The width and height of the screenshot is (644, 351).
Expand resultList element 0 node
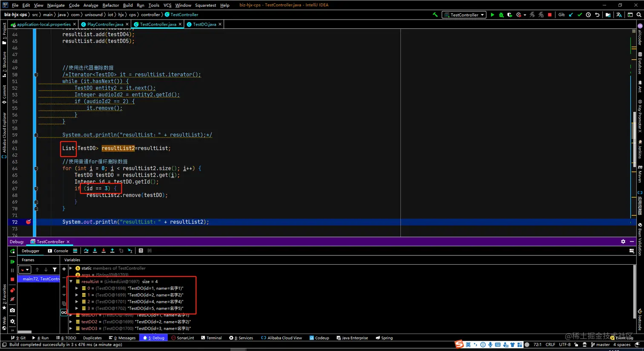coord(77,288)
